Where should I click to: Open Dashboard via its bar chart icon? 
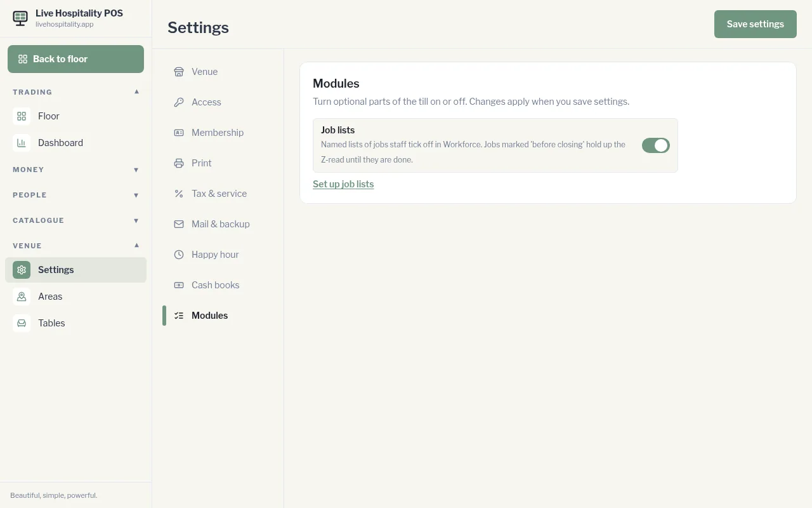tap(22, 143)
